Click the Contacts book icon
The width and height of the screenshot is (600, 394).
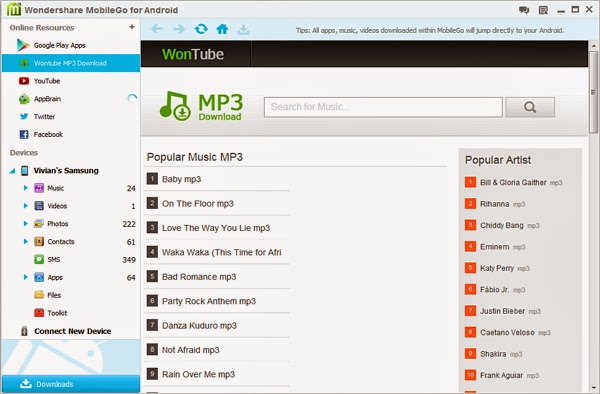coord(39,241)
